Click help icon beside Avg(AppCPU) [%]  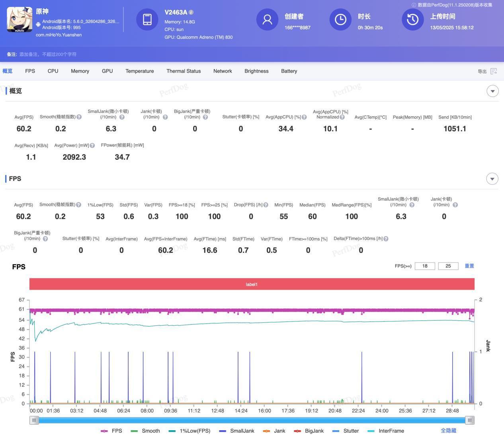coord(304,117)
